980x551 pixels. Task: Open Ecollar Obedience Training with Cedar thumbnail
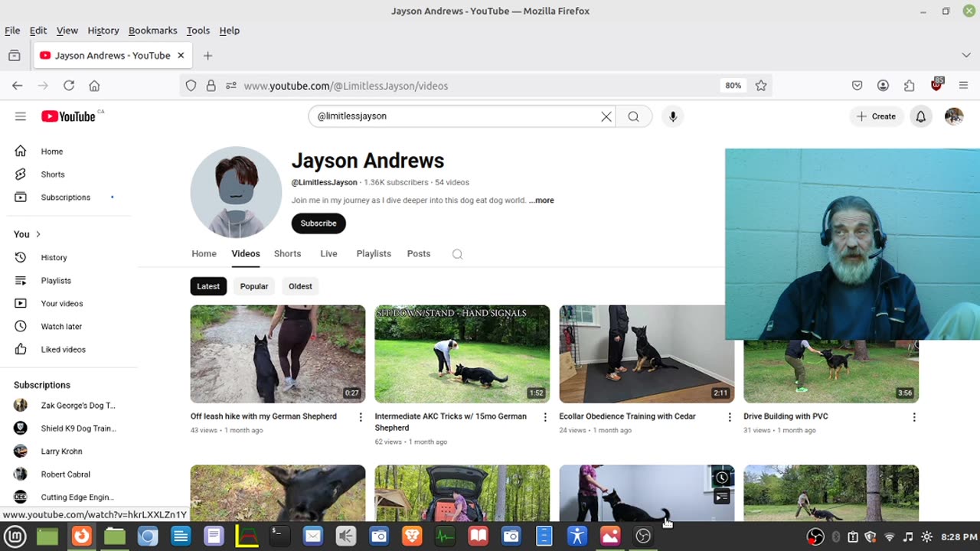coord(647,354)
